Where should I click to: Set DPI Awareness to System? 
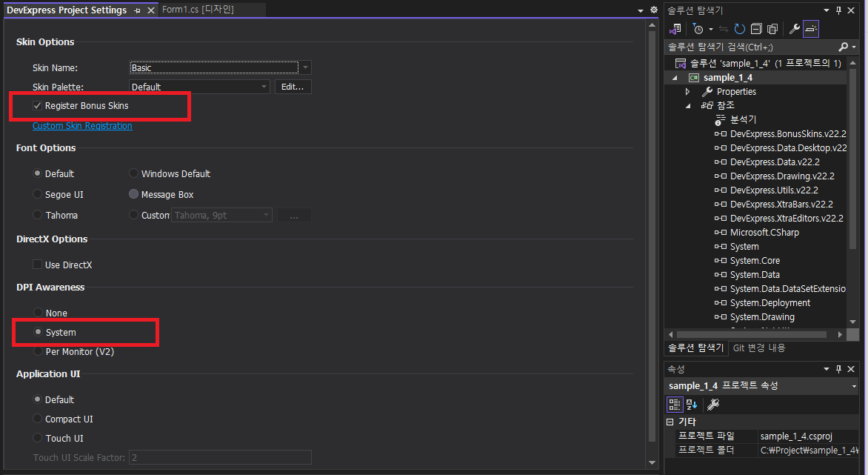coord(38,332)
